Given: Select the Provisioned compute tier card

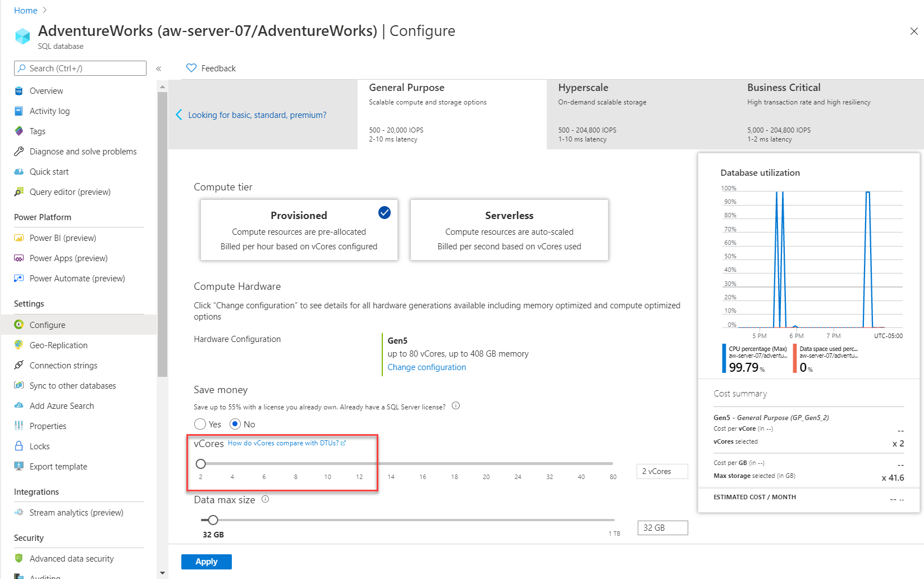Looking at the screenshot, I should (299, 230).
